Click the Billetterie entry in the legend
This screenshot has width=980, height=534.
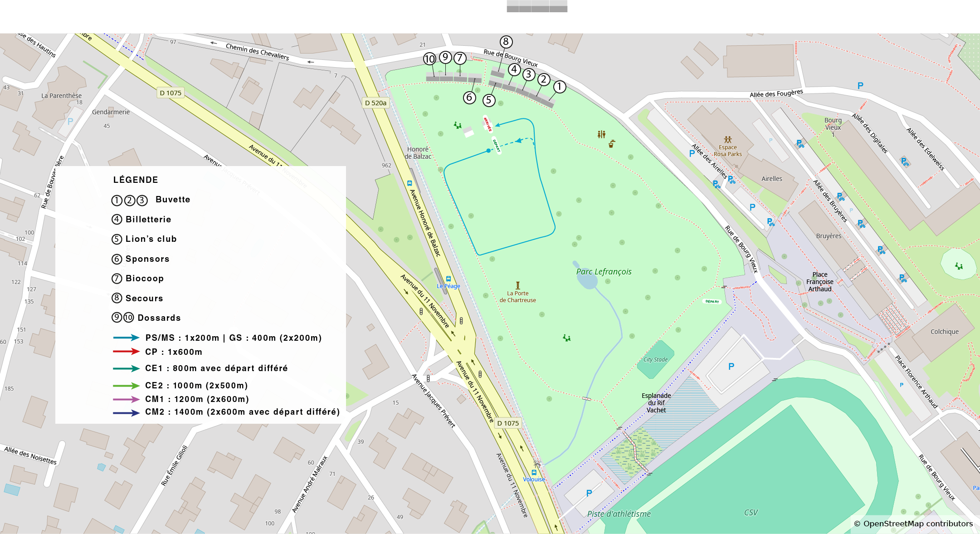click(x=148, y=220)
